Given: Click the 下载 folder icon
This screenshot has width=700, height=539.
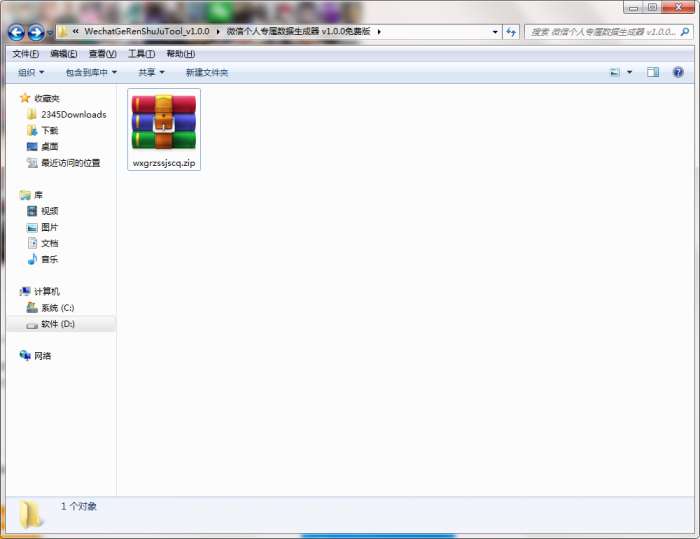Looking at the screenshot, I should [x=32, y=130].
